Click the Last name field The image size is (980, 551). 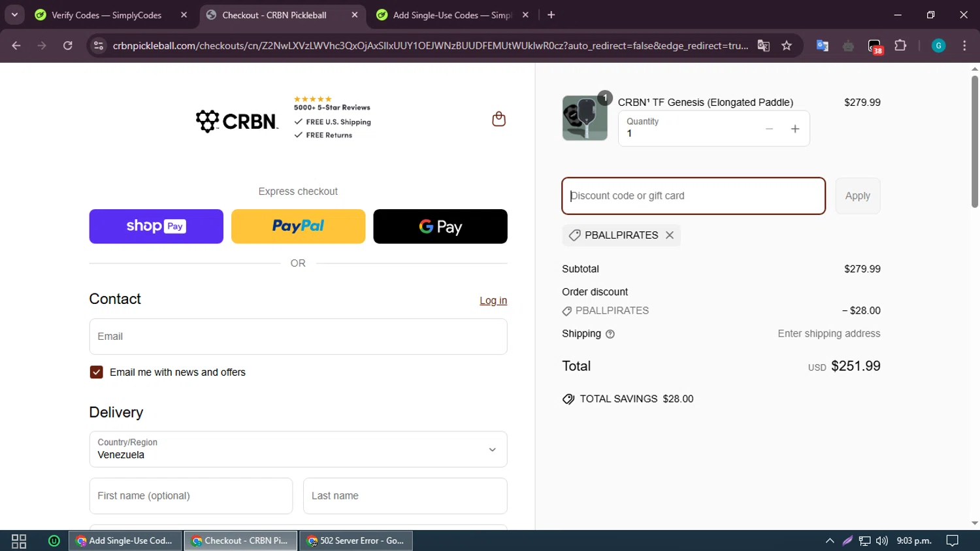point(405,496)
